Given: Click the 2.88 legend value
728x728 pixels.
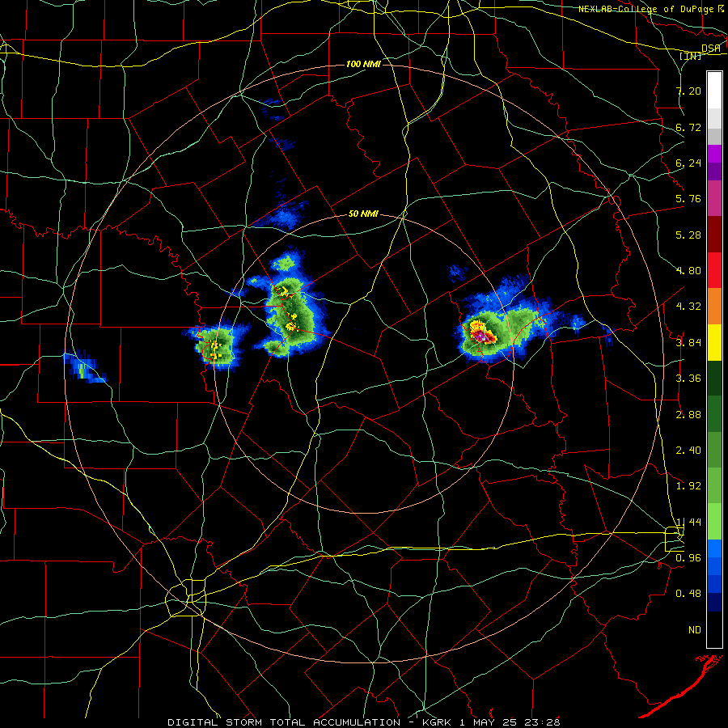Looking at the screenshot, I should click(x=688, y=415).
